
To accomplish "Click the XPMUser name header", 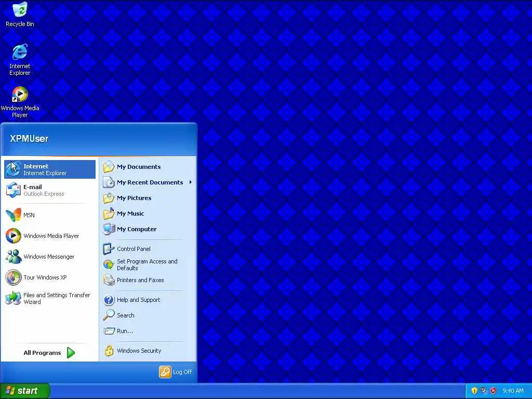I will click(29, 138).
